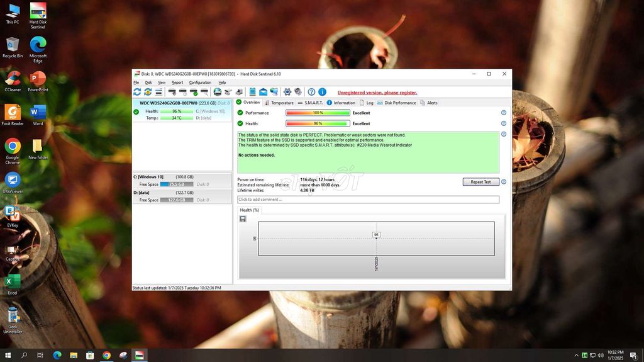The width and height of the screenshot is (644, 362).
Task: Open the Configuration menu
Action: pyautogui.click(x=200, y=82)
